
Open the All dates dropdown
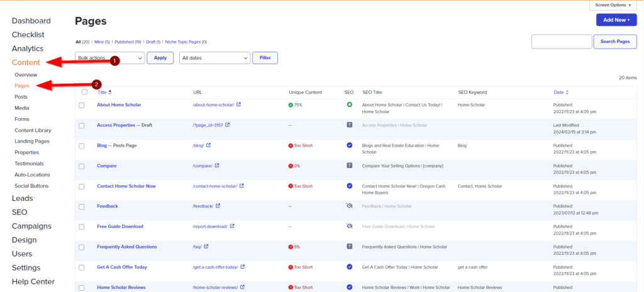point(215,58)
